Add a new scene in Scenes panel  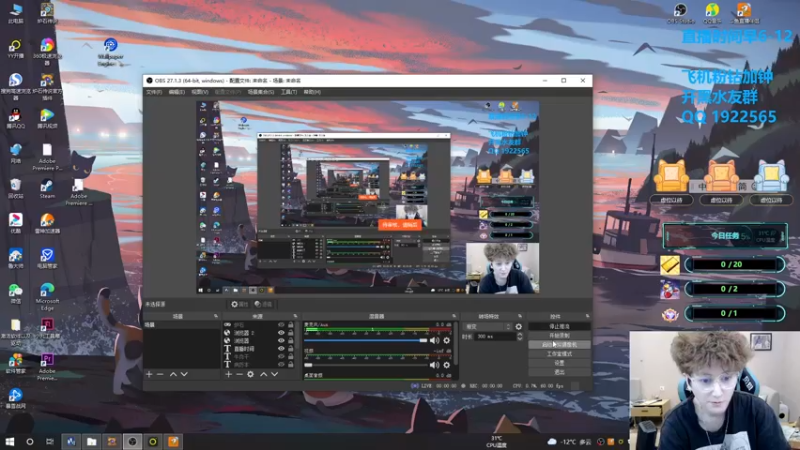[x=149, y=374]
